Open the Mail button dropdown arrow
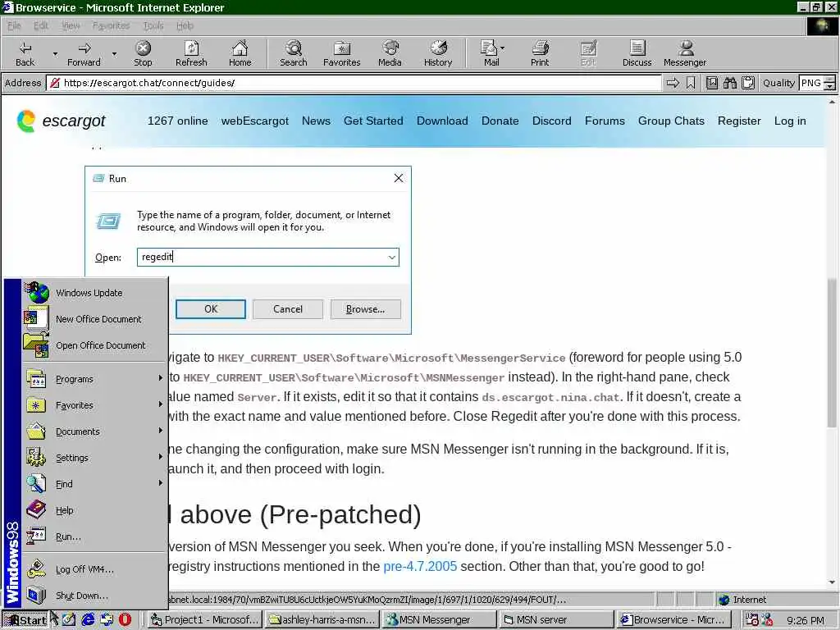 (x=503, y=48)
